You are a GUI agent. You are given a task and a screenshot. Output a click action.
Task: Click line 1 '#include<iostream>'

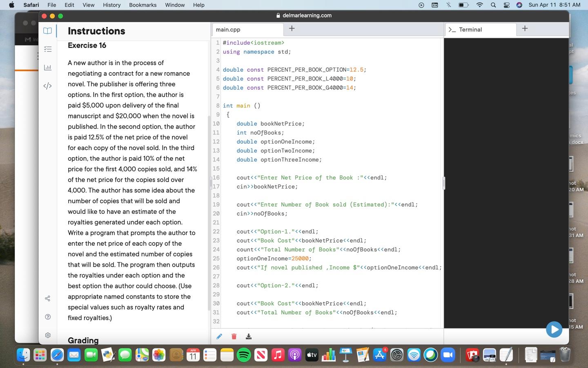pos(253,43)
